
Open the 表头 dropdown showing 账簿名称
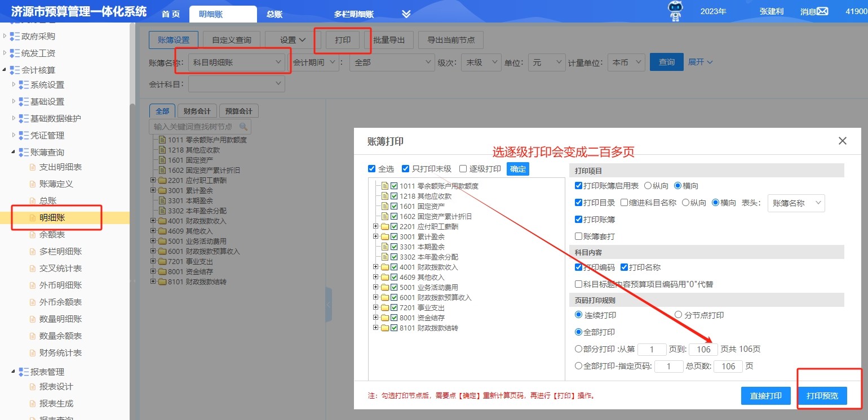click(796, 203)
